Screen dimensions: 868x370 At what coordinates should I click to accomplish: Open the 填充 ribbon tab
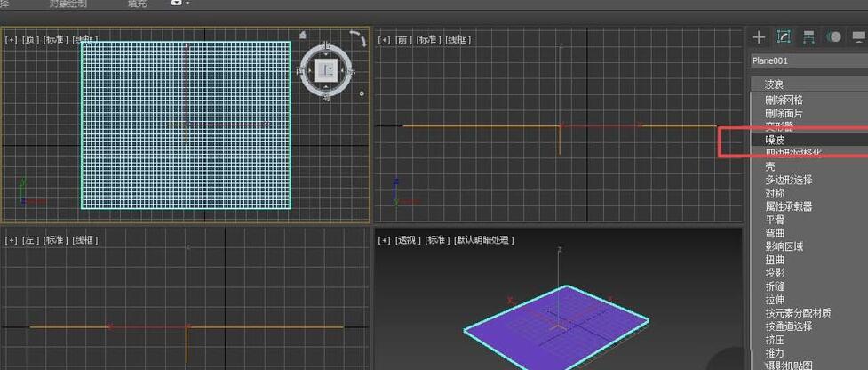tap(138, 4)
